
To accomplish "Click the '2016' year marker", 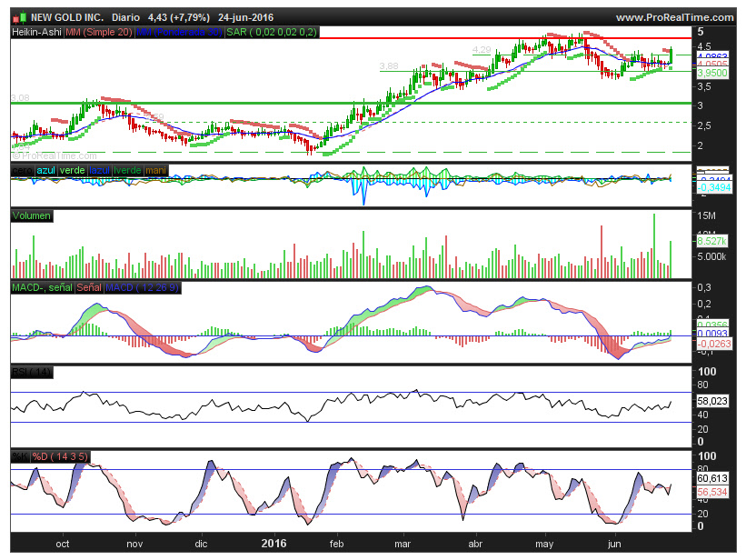I will (274, 544).
